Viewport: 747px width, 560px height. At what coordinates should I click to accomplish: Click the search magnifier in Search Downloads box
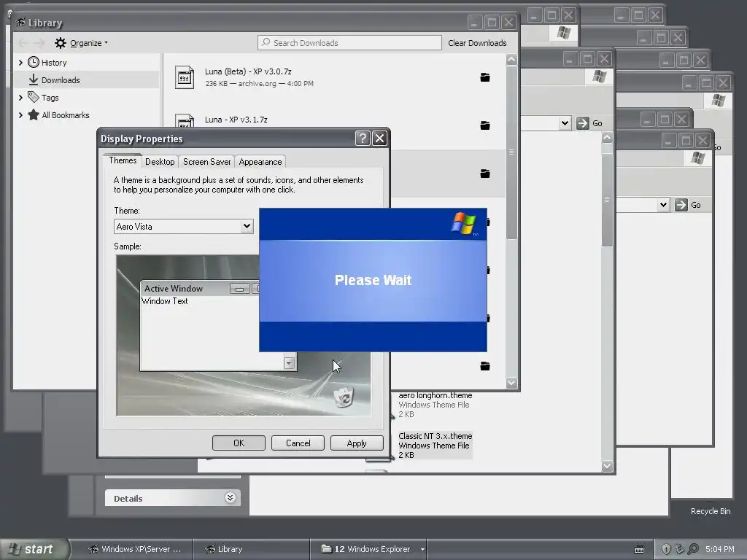(x=266, y=42)
